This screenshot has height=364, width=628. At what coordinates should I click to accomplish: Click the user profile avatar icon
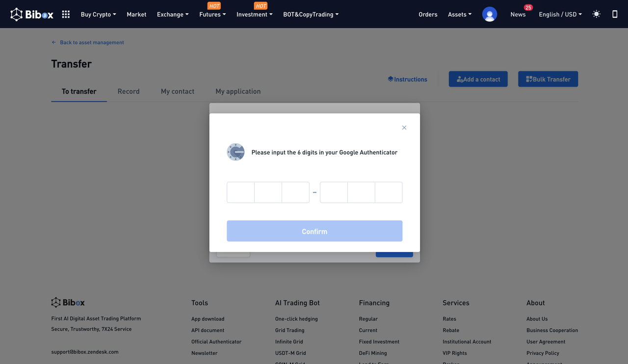[x=489, y=14]
